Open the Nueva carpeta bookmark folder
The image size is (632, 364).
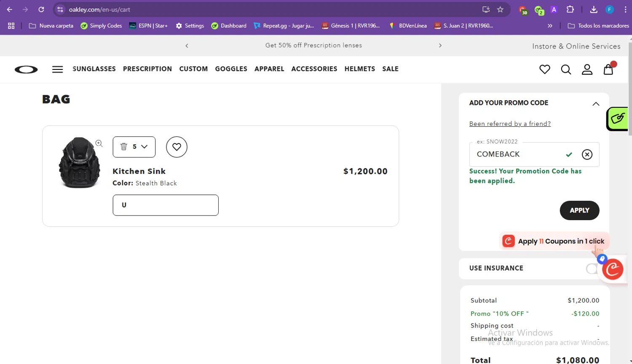tap(51, 26)
